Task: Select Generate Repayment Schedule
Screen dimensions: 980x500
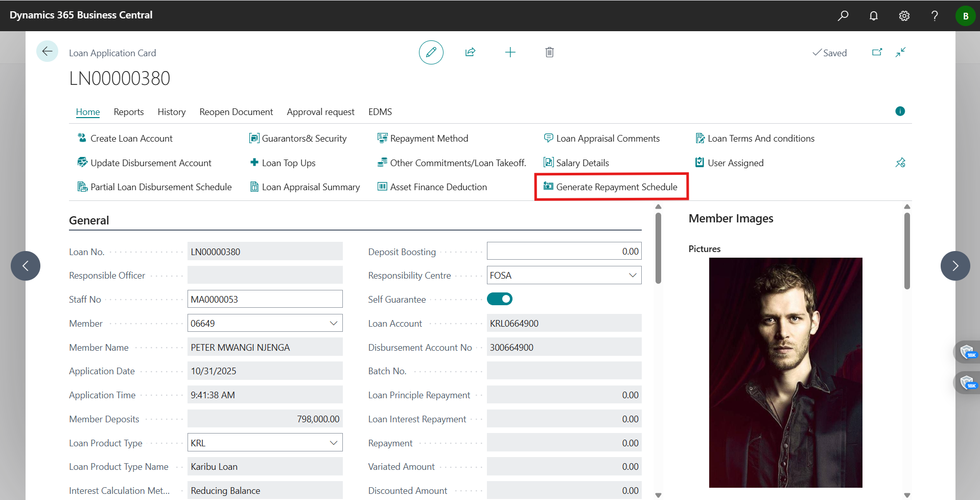Action: point(611,187)
